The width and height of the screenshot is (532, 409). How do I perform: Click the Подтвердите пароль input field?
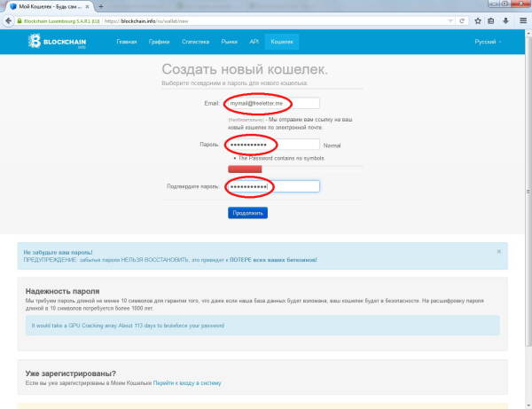click(270, 186)
